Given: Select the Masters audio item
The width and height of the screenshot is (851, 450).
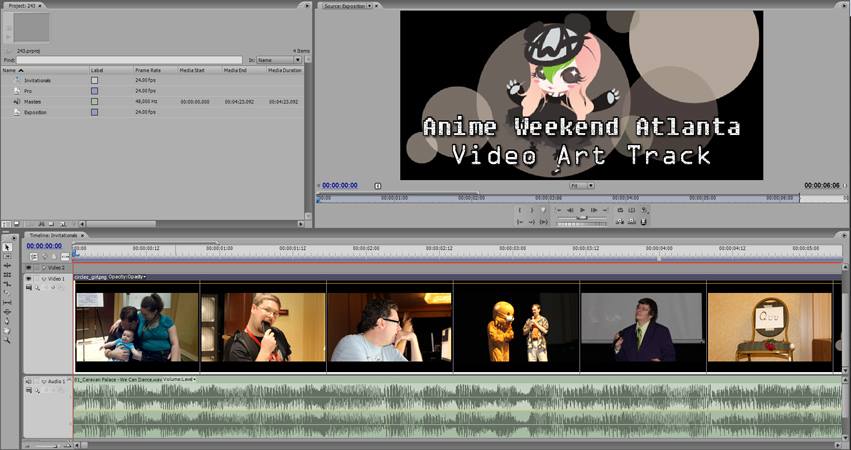Looking at the screenshot, I should pyautogui.click(x=32, y=102).
